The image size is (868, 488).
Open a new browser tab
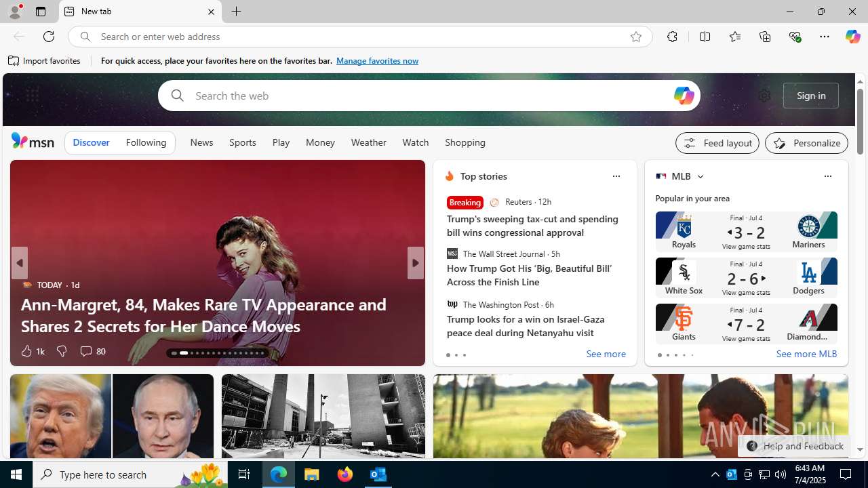tap(236, 12)
